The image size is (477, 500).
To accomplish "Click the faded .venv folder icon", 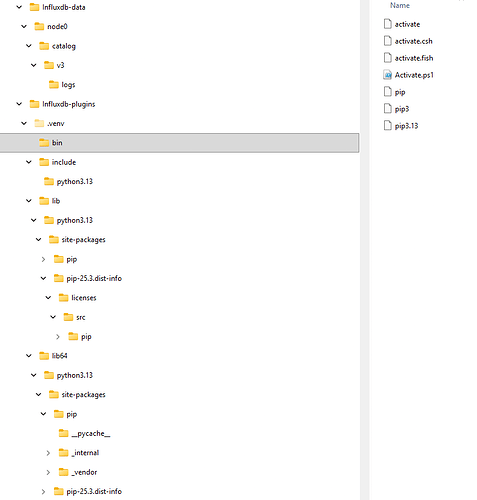I will pos(39,123).
